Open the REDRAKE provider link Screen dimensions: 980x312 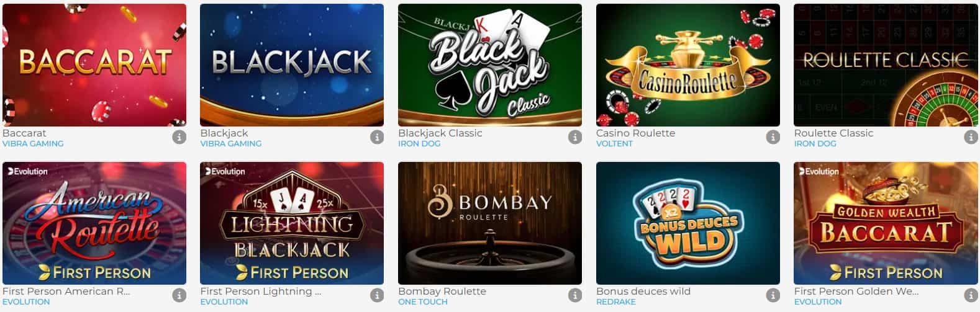616,301
